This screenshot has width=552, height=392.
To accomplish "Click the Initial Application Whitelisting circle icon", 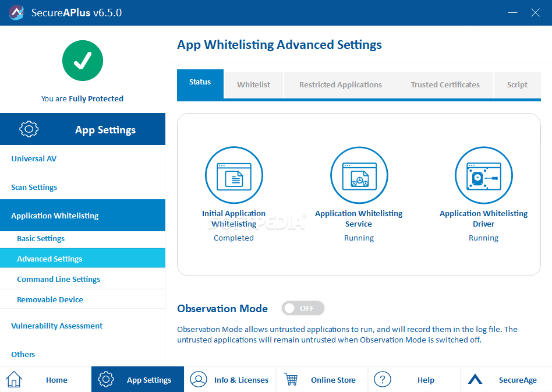I will click(233, 175).
